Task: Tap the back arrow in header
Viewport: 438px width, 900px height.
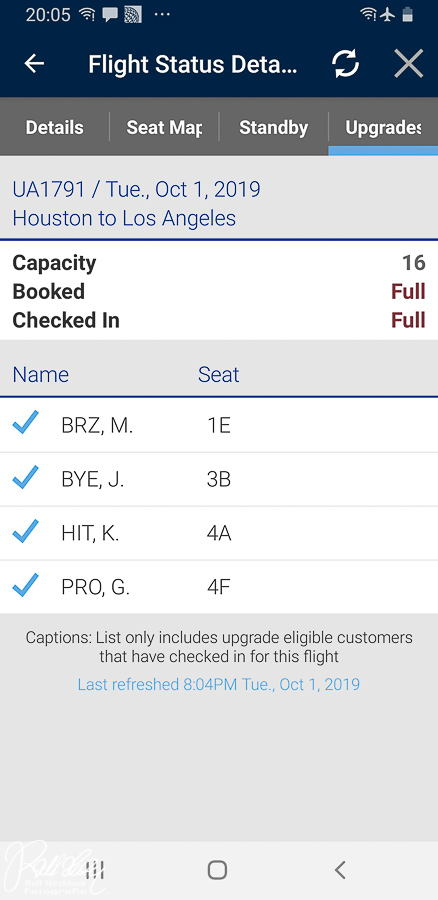Action: 34,64
